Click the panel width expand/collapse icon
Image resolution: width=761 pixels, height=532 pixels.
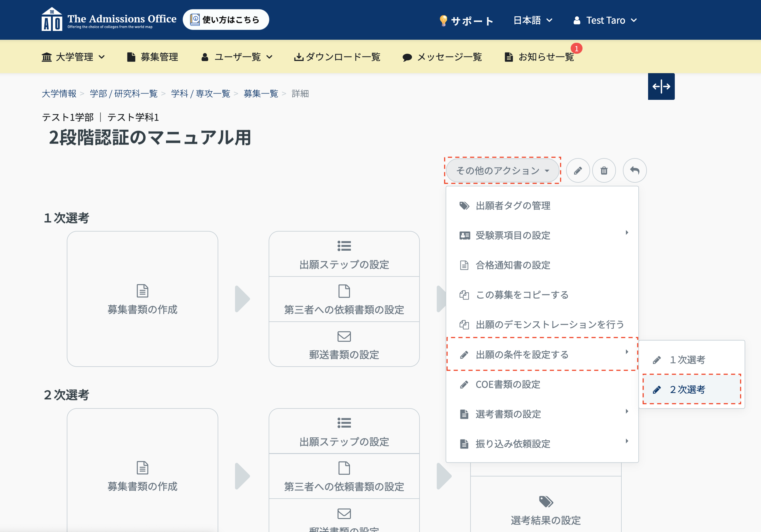click(661, 86)
